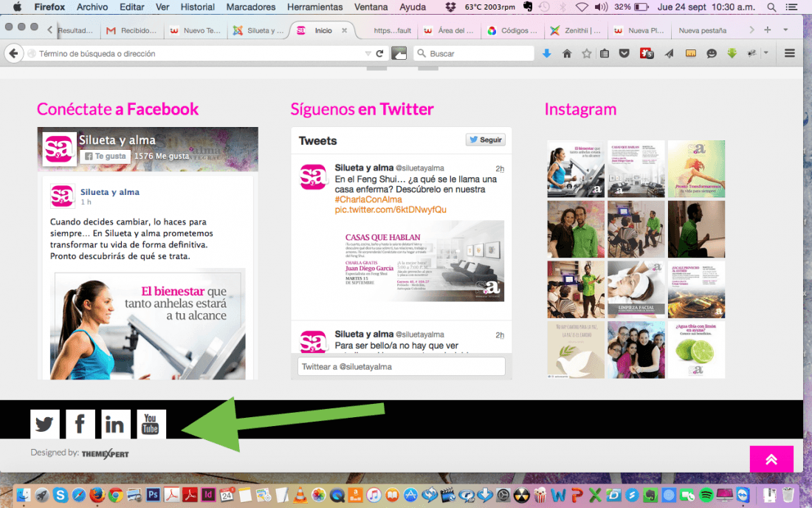The image size is (812, 508).
Task: Open the Silueta y alma Facebook page title
Action: (x=117, y=140)
